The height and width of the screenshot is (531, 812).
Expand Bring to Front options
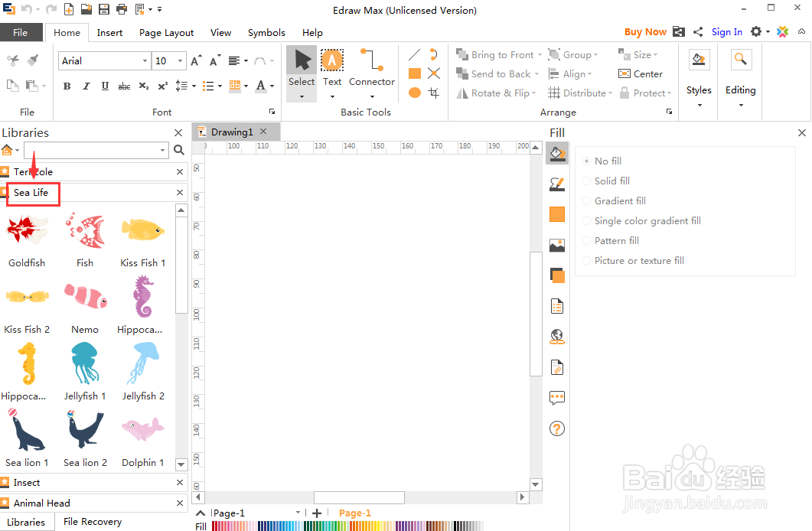coord(540,55)
